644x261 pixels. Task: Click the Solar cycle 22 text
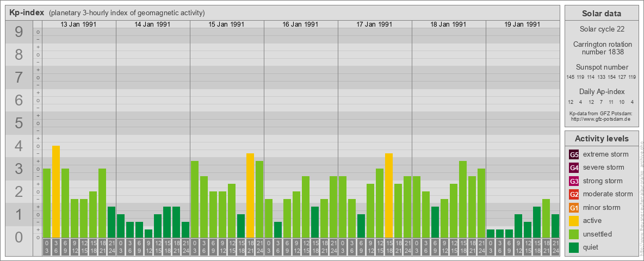click(601, 29)
